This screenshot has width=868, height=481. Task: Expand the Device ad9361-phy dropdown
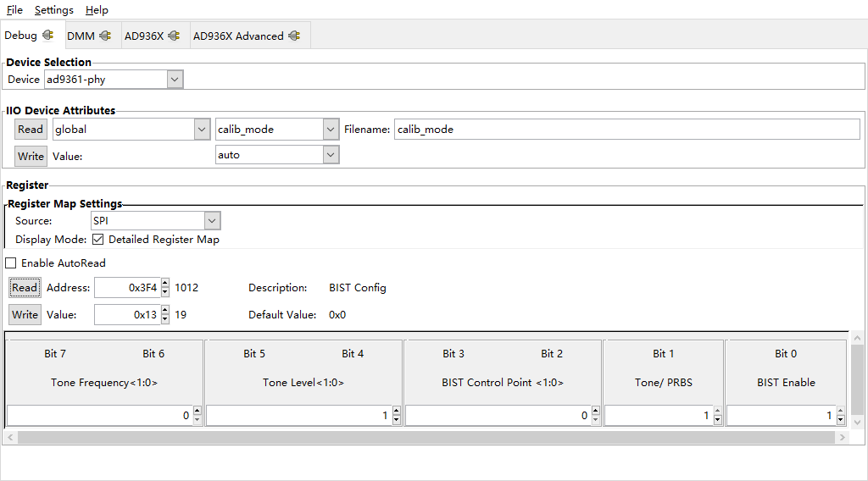(175, 79)
